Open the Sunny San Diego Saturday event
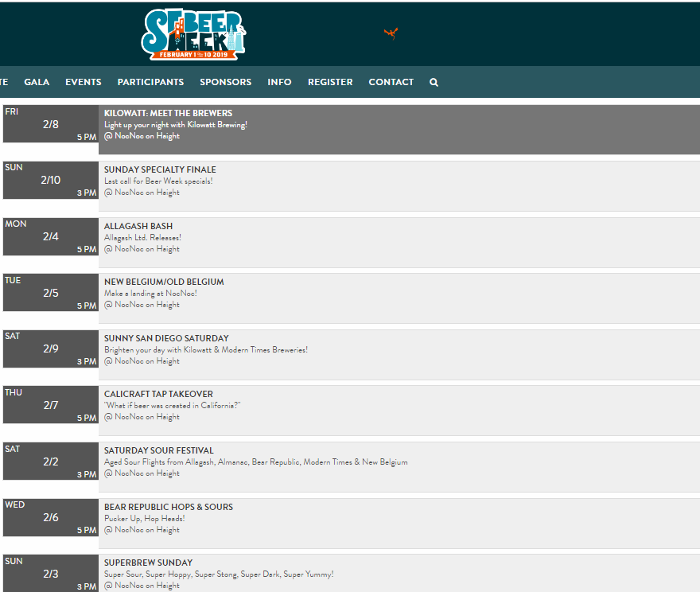This screenshot has width=700, height=592. (x=166, y=338)
